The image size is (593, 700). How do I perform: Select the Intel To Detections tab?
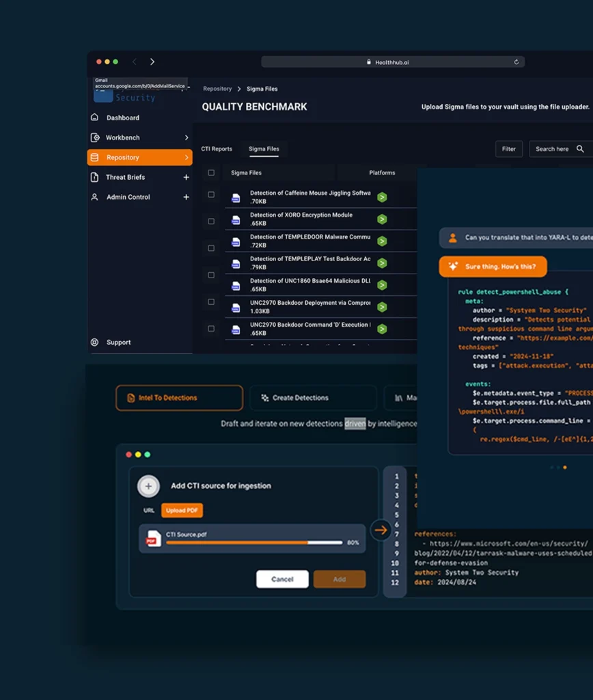tap(180, 398)
